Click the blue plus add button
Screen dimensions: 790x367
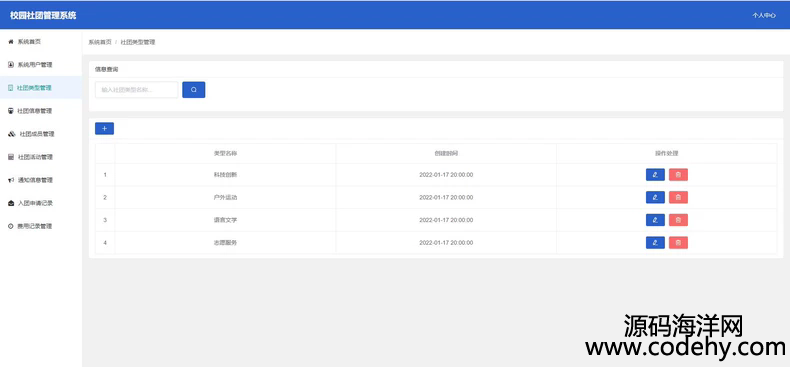coord(104,129)
